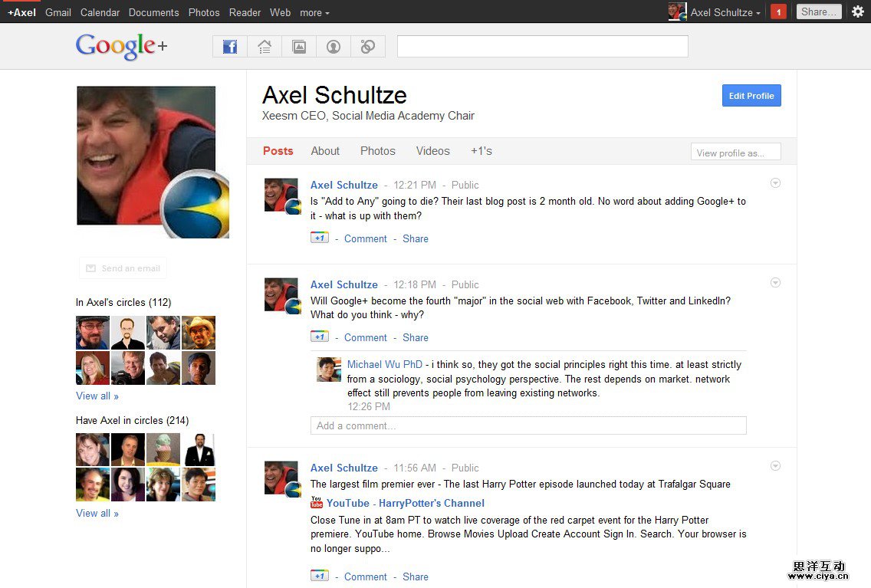Screen dimensions: 871x588
Task: Open Documents from the top bar
Action: tap(154, 12)
